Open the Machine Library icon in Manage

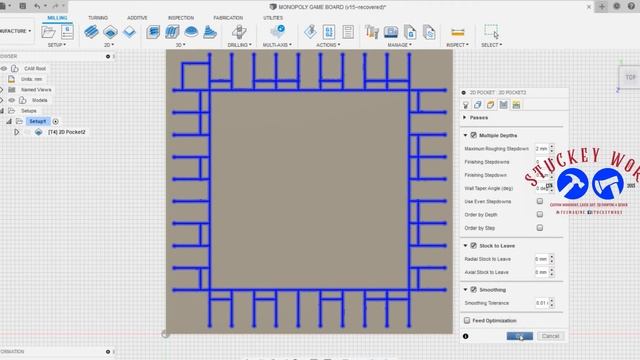[391, 31]
